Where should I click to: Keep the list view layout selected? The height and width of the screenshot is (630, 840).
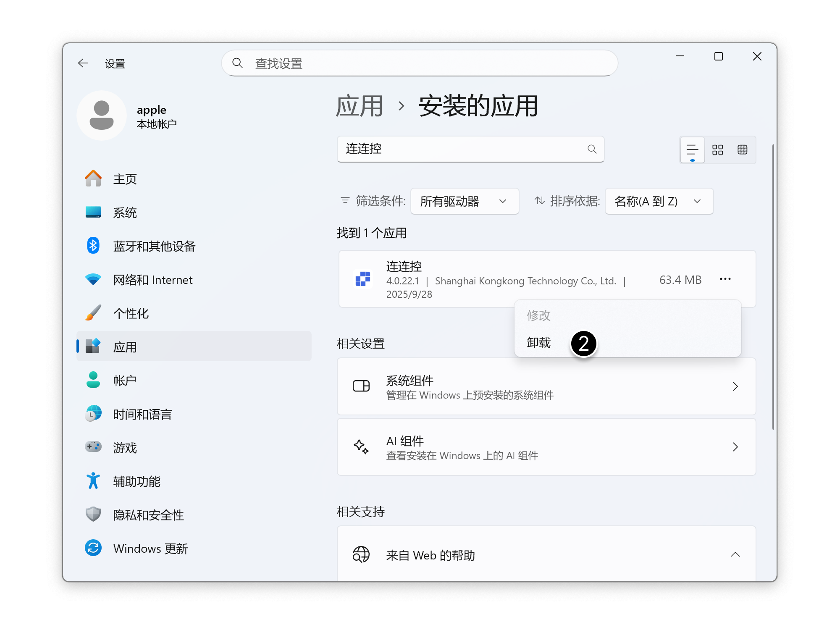[x=692, y=150]
